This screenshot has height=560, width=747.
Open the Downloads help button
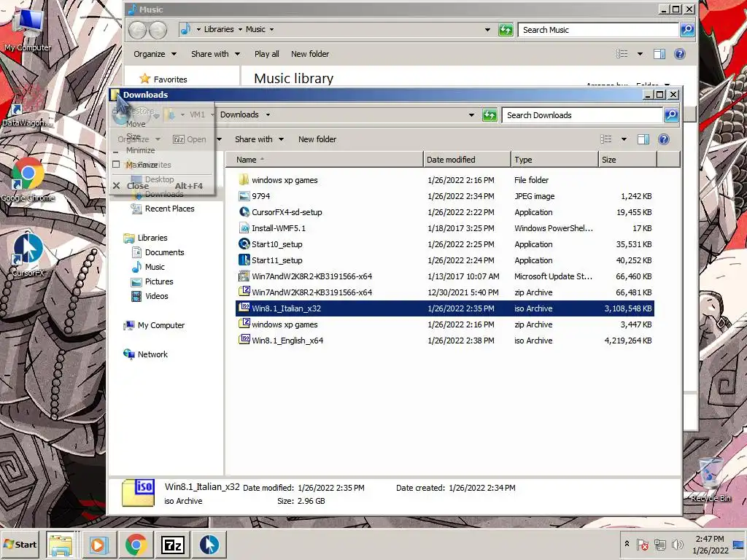point(664,139)
